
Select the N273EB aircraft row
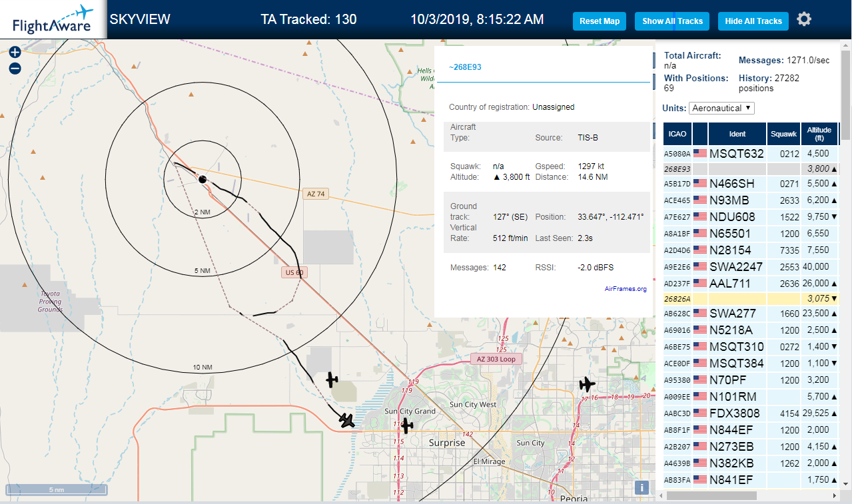751,447
